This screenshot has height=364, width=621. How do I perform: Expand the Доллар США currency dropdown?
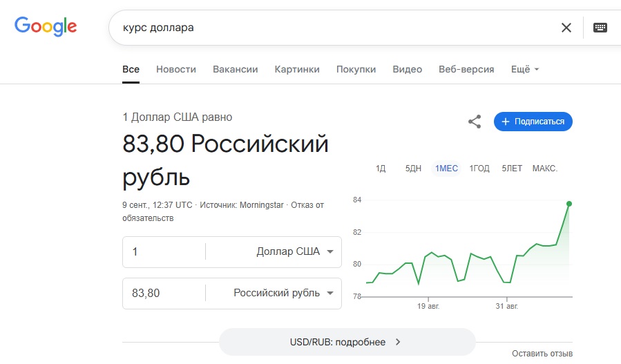click(x=294, y=251)
